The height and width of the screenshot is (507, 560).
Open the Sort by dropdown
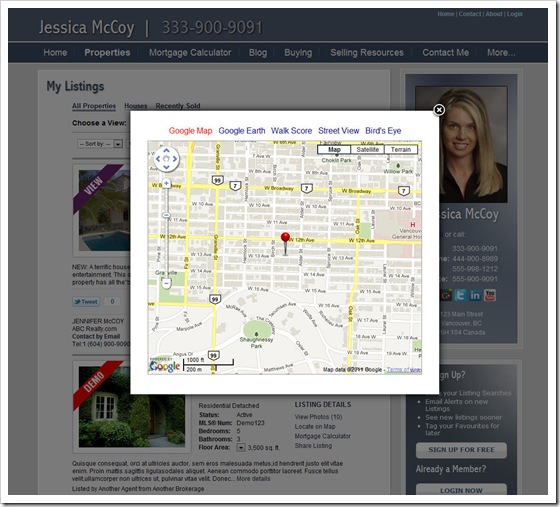point(100,144)
